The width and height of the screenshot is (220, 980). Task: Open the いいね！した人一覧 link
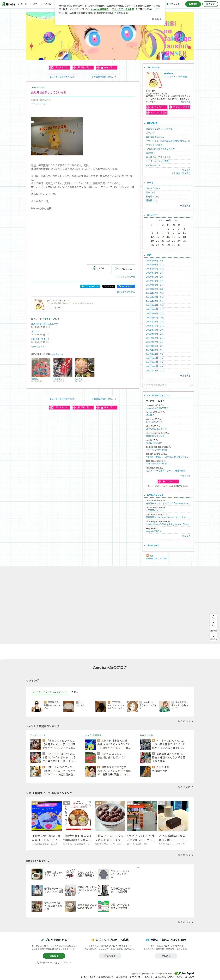coord(125,277)
